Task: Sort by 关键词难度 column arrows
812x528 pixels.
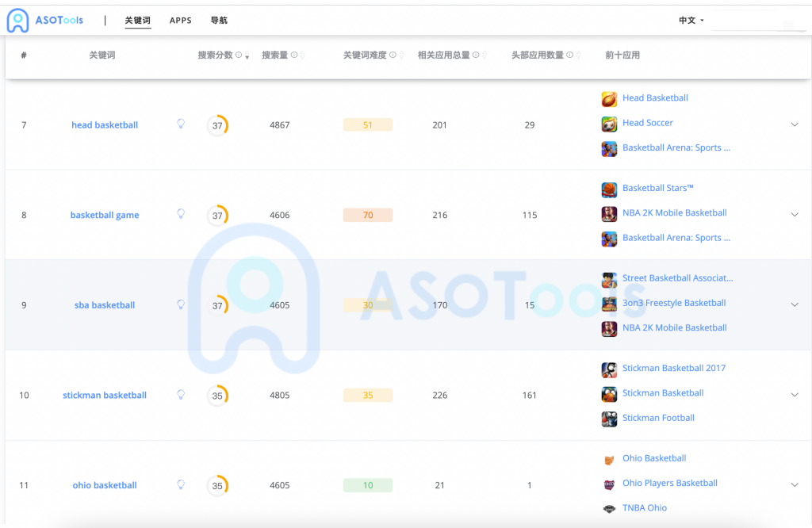Action: pos(401,55)
